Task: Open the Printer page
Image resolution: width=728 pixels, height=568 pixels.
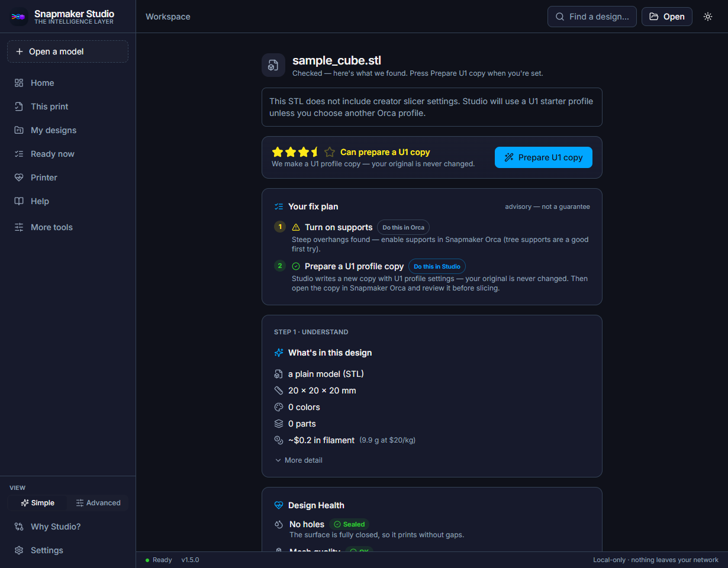Action: tap(67, 177)
